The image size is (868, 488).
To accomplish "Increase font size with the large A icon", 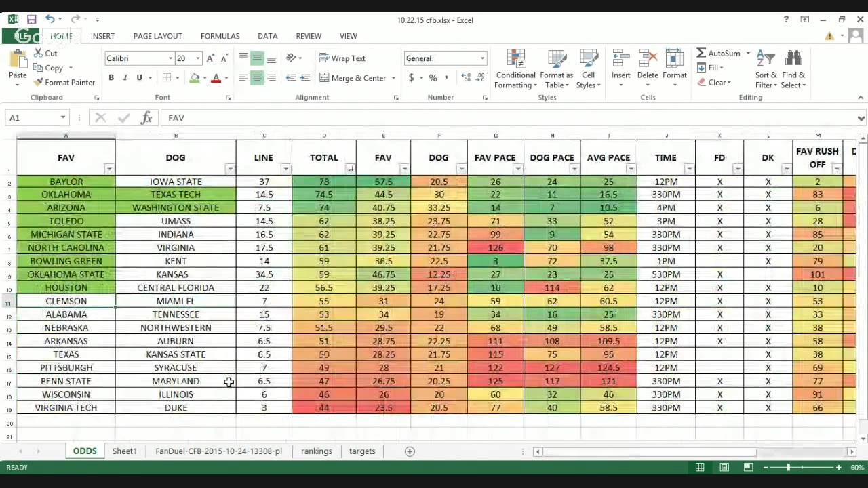I will click(x=211, y=58).
